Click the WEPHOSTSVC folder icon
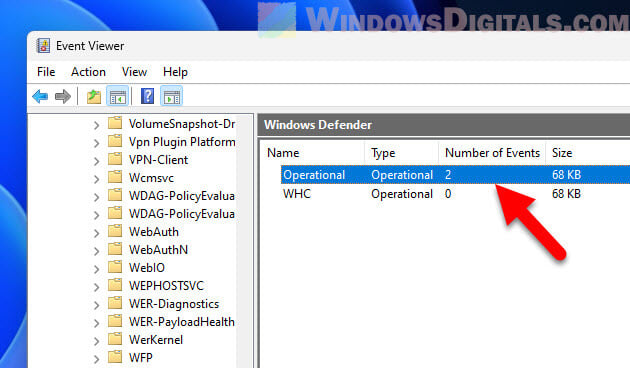This screenshot has height=368, width=630. coord(115,285)
